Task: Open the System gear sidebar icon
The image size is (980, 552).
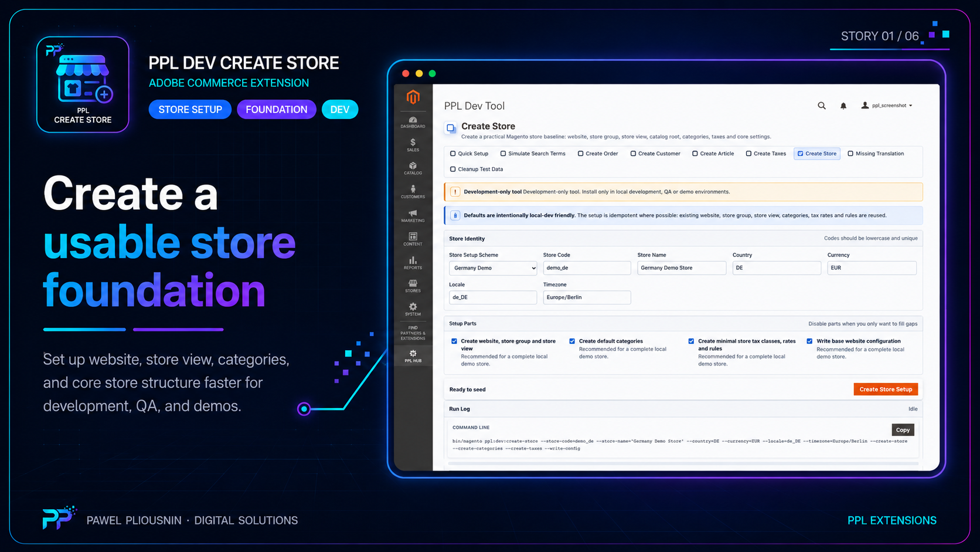Action: click(x=413, y=309)
